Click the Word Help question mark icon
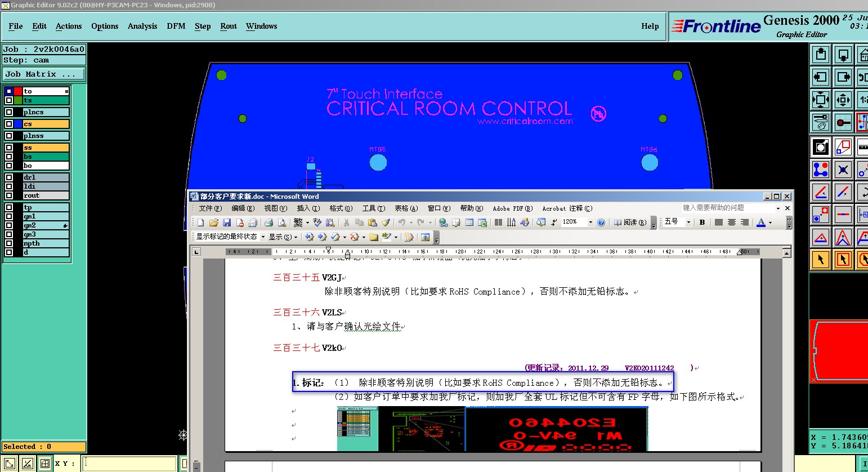This screenshot has height=472, width=868. 601,222
